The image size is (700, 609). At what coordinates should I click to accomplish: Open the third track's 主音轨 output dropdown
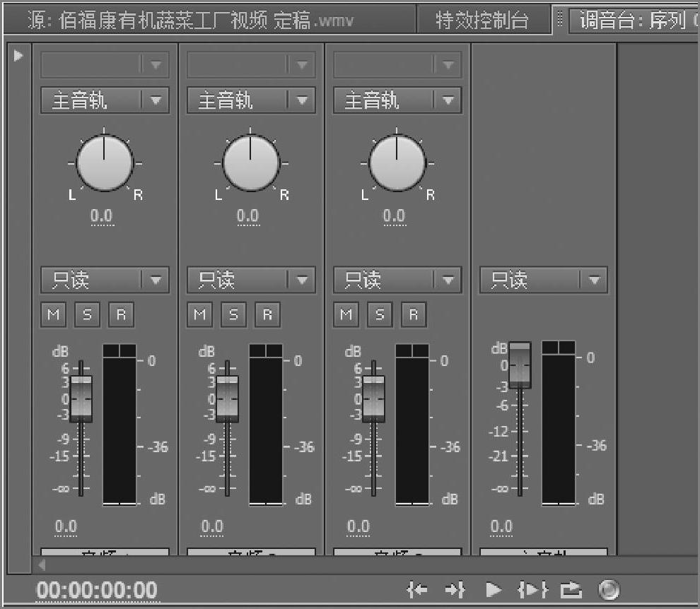tap(397, 100)
